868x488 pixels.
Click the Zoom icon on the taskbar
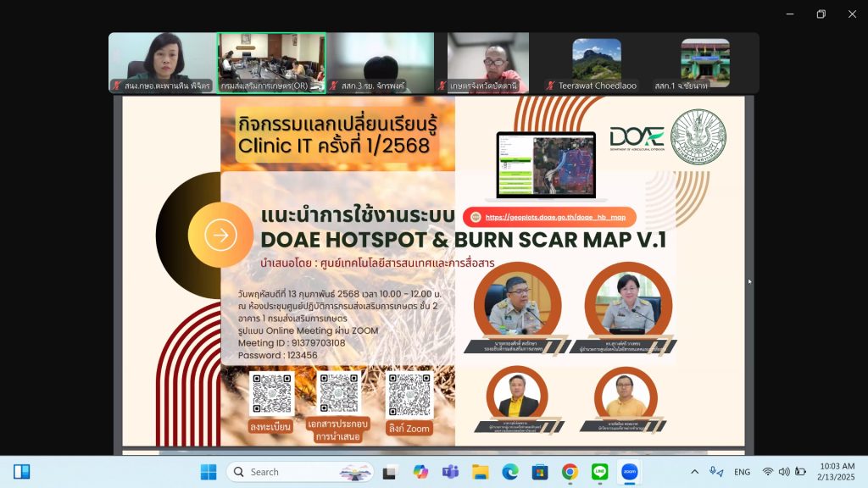tap(630, 472)
